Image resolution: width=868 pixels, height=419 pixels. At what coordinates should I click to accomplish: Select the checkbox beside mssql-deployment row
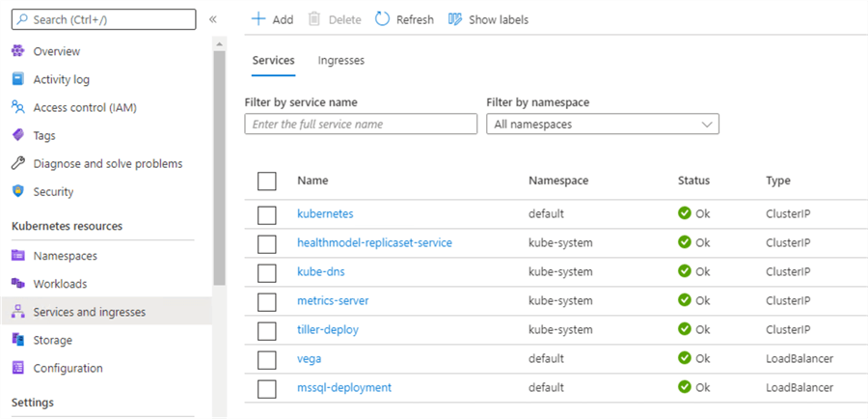(x=267, y=388)
